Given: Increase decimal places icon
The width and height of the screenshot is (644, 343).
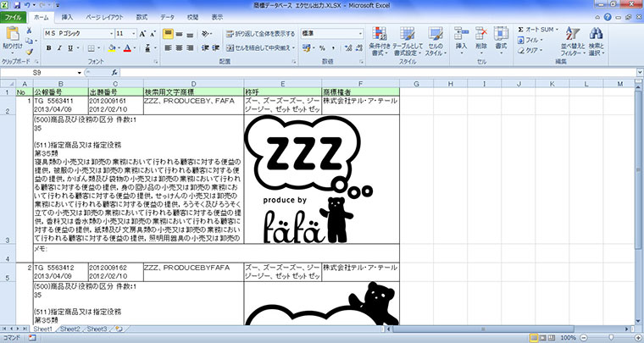Looking at the screenshot, I should (x=348, y=48).
